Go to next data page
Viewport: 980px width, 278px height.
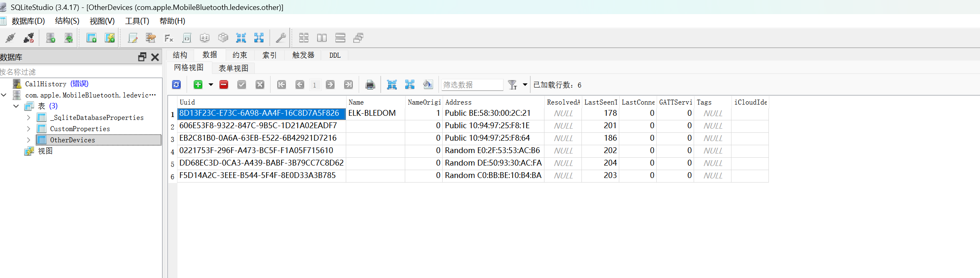pyautogui.click(x=330, y=85)
